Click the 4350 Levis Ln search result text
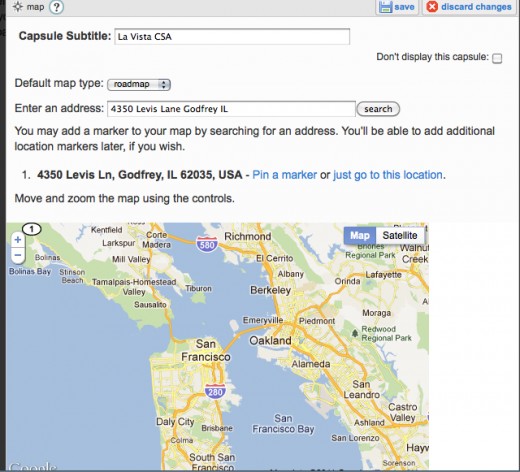Viewport: 520px width, 472px height. click(x=140, y=175)
